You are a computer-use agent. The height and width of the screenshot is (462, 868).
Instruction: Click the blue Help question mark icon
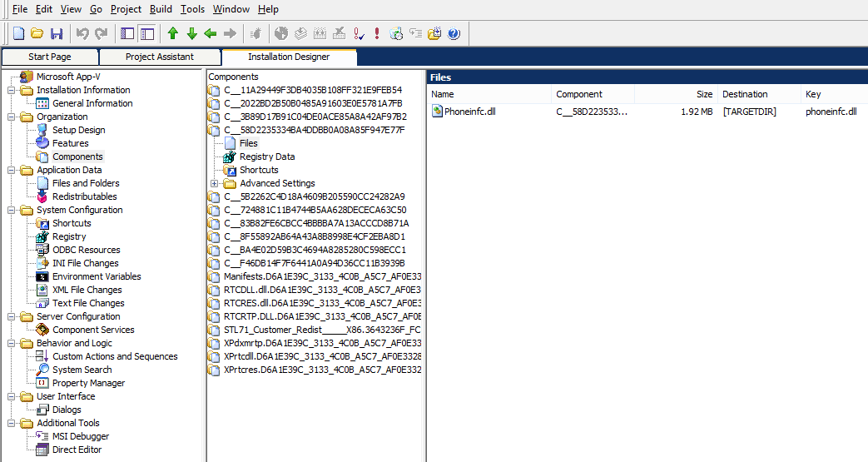pos(454,34)
